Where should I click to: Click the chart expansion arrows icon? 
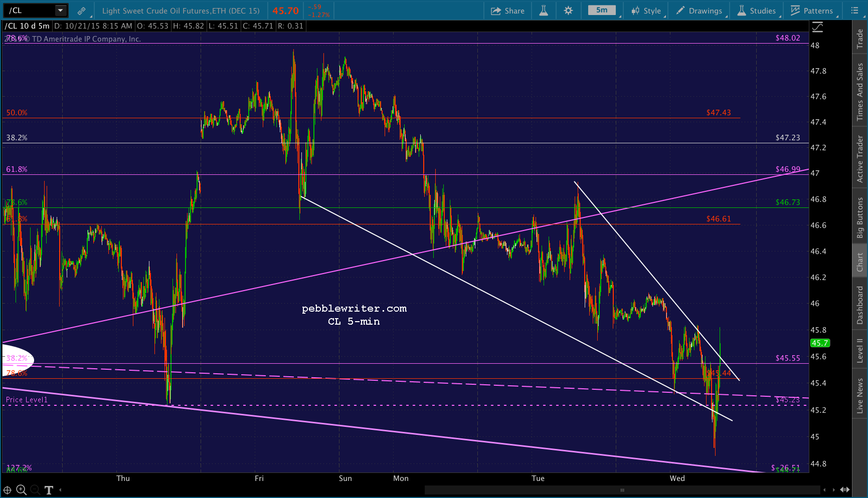pyautogui.click(x=845, y=489)
